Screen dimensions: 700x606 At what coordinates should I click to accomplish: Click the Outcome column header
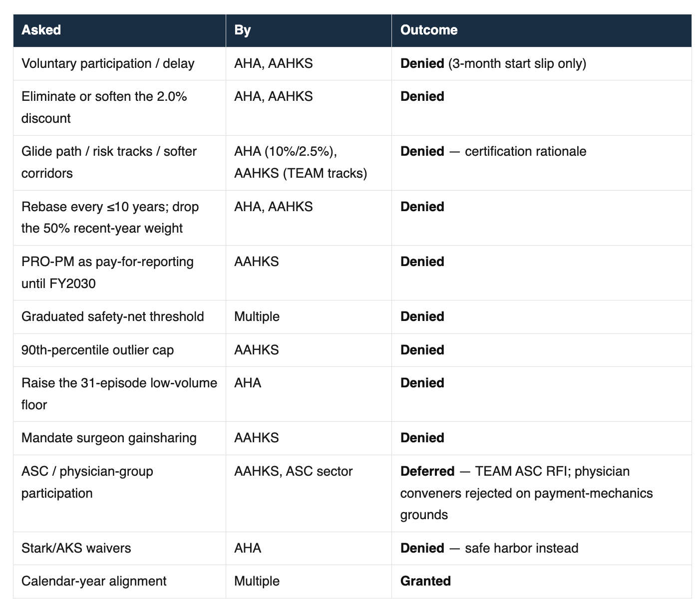coord(542,30)
